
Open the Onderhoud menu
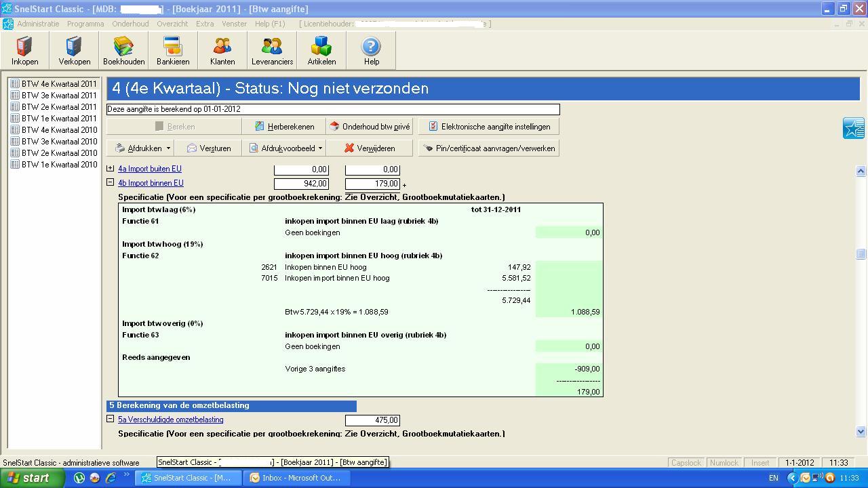130,24
